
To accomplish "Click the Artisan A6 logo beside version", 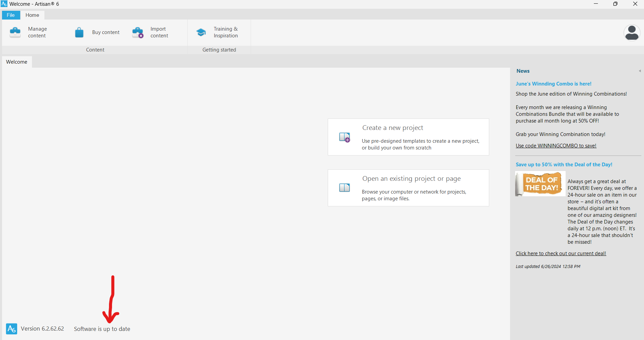I will (11, 329).
